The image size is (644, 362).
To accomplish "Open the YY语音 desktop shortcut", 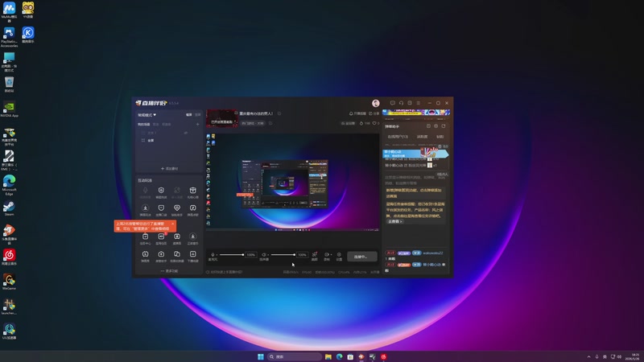I will tap(28, 10).
